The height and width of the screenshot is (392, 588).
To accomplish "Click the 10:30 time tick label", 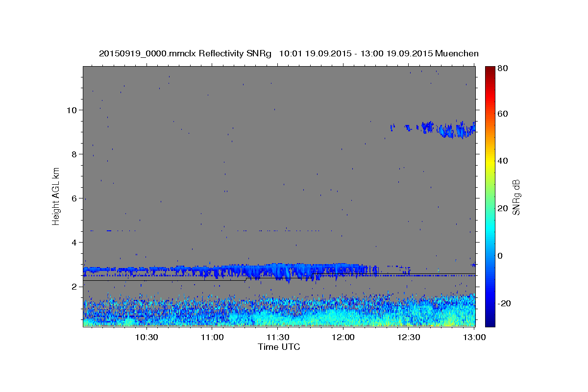I will point(146,337).
